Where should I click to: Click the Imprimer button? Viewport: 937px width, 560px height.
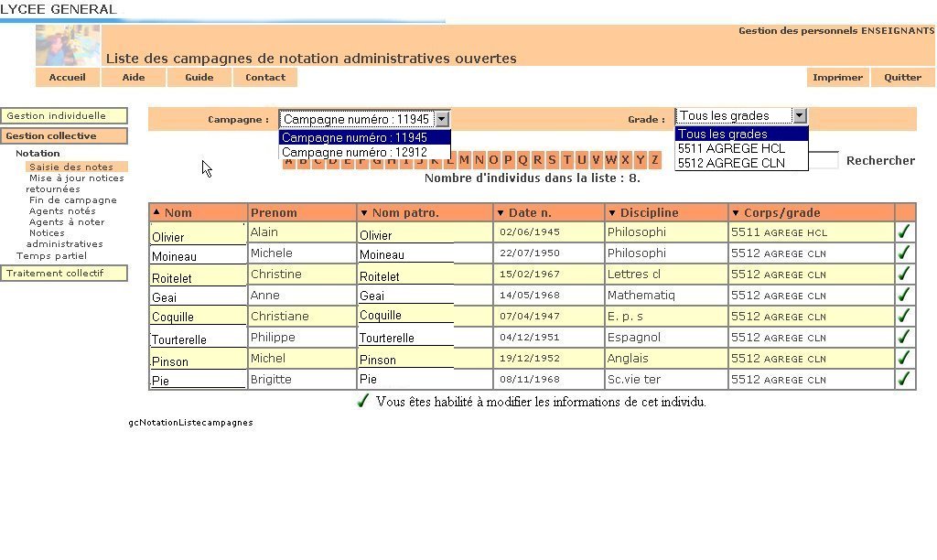point(838,77)
